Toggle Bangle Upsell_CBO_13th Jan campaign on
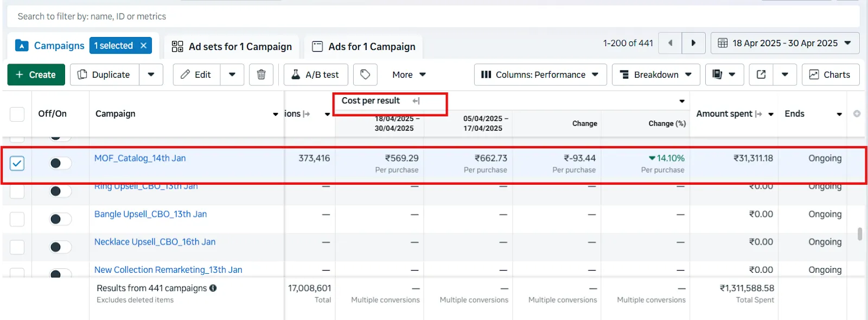The width and height of the screenshot is (868, 320). pos(60,219)
